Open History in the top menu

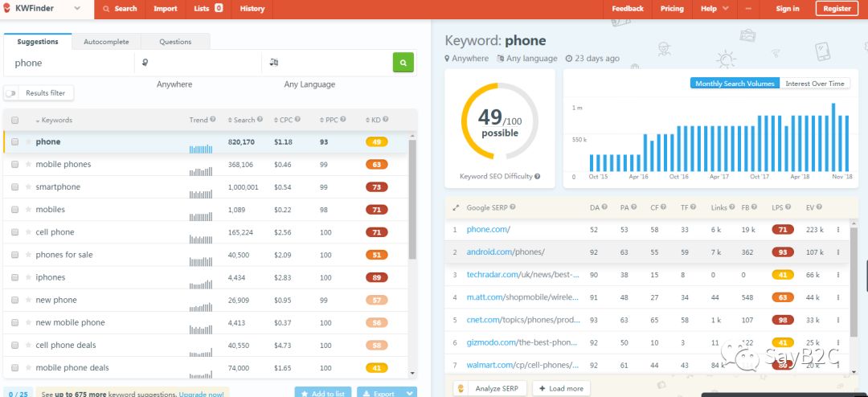point(252,8)
